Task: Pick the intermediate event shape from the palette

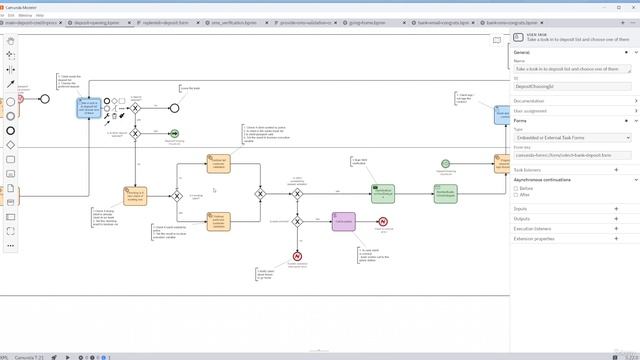Action: 11,116
